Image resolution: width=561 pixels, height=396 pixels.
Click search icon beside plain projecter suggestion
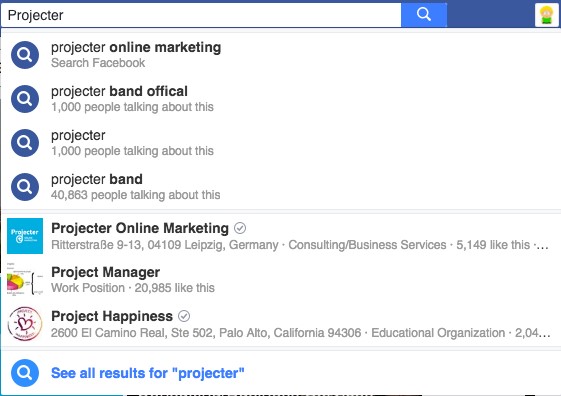point(25,143)
